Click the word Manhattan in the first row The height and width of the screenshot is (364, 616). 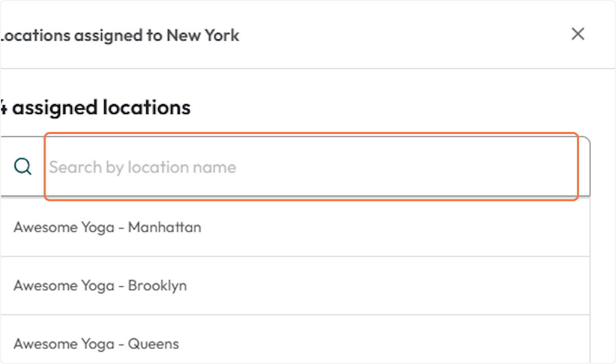164,227
